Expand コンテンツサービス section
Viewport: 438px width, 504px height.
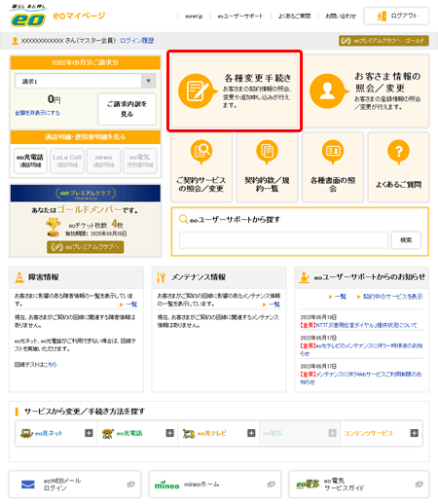(x=415, y=433)
